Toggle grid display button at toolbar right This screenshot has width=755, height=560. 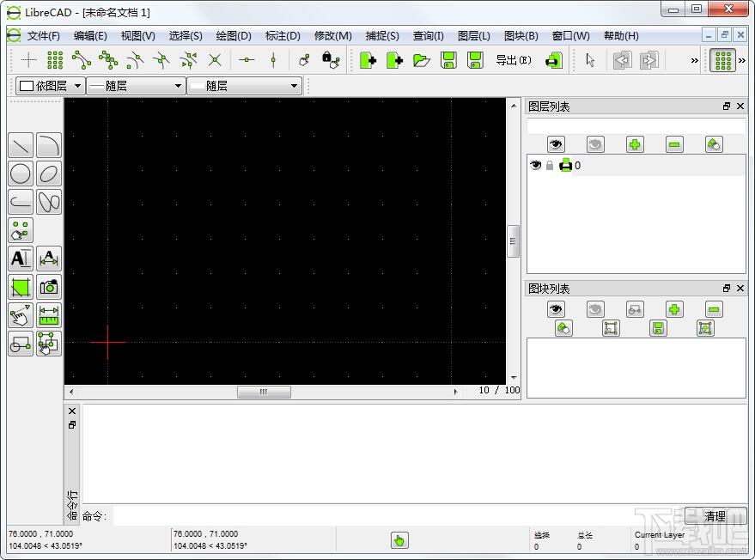click(722, 60)
